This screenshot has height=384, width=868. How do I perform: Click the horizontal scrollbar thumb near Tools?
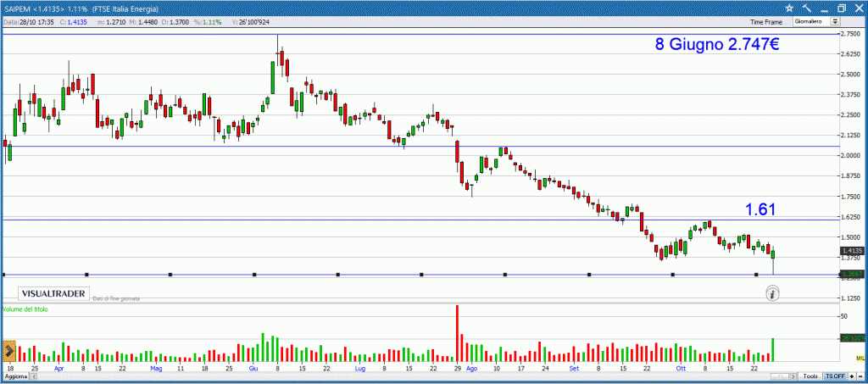pyautogui.click(x=782, y=376)
